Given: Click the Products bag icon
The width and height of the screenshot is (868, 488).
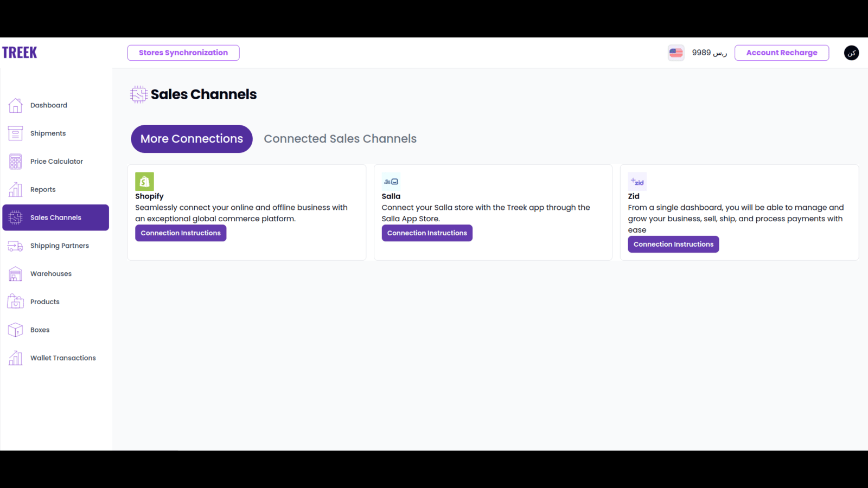Looking at the screenshot, I should (x=15, y=301).
